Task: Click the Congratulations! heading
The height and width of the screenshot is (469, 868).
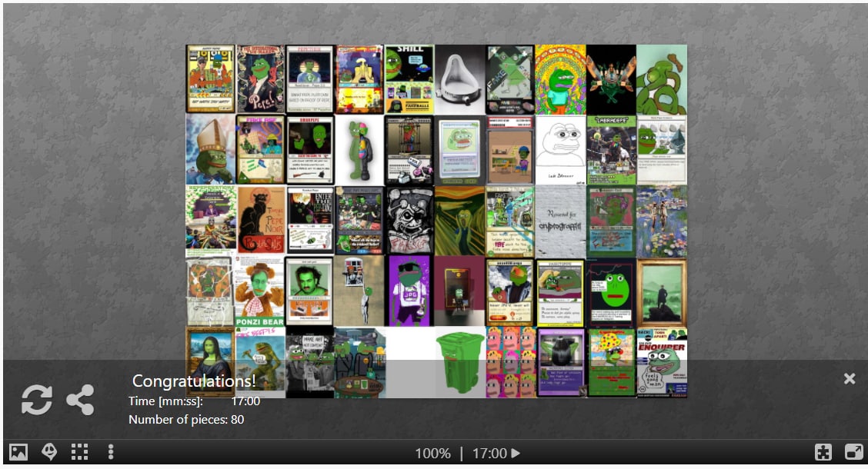Action: click(x=194, y=381)
